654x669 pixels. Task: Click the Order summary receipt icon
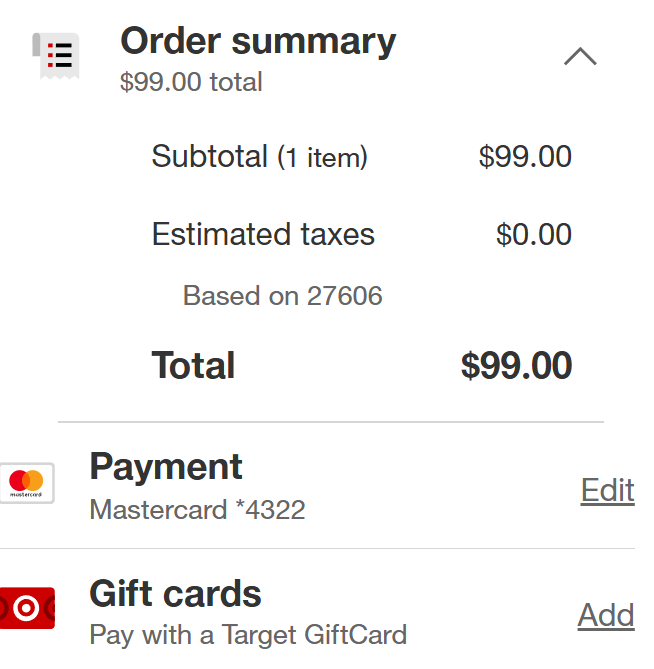(56, 56)
